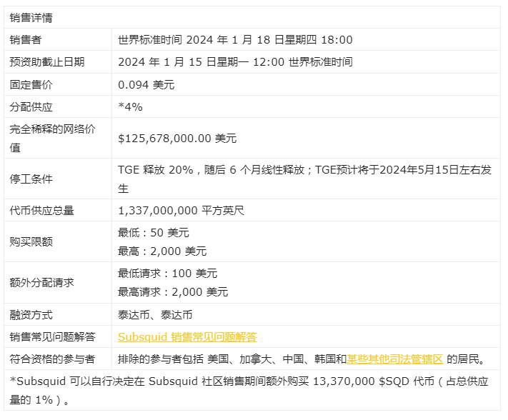The image size is (508, 420).
Task: Click the "*4%" allocation supply value
Action: pyautogui.click(x=130, y=106)
